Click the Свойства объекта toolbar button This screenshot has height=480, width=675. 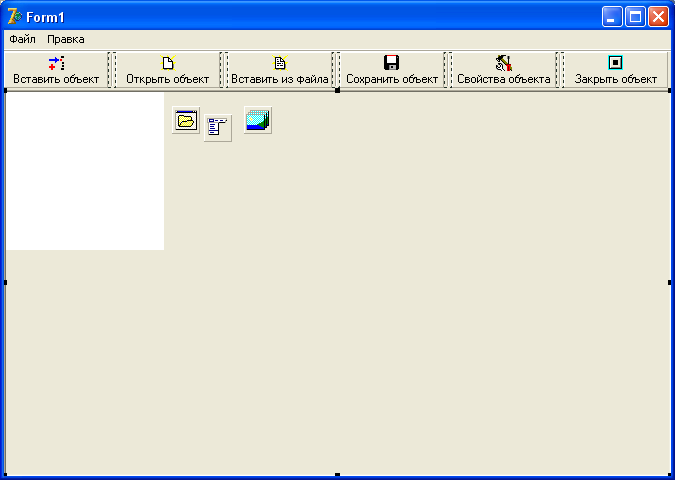click(504, 70)
